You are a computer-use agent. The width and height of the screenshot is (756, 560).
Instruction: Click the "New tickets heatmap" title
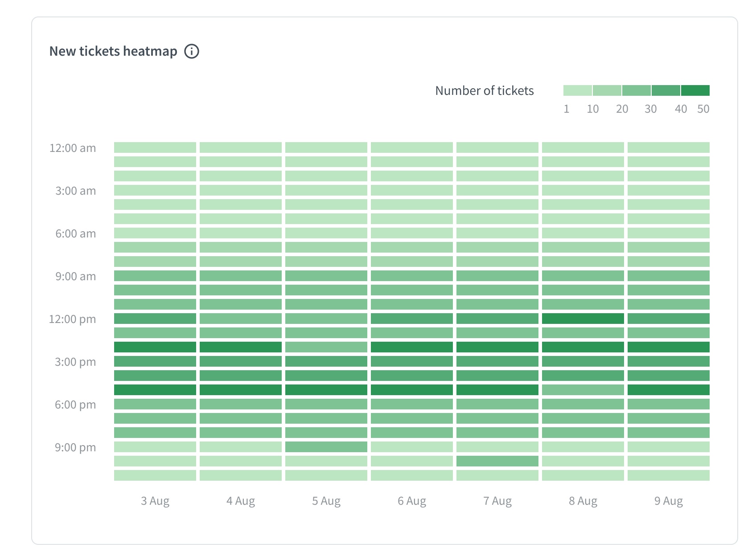[x=113, y=51]
